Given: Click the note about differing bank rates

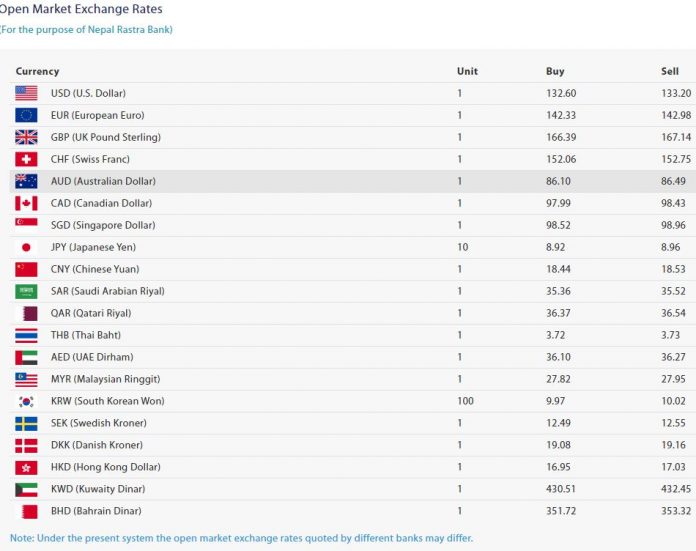Looking at the screenshot, I should (x=241, y=538).
